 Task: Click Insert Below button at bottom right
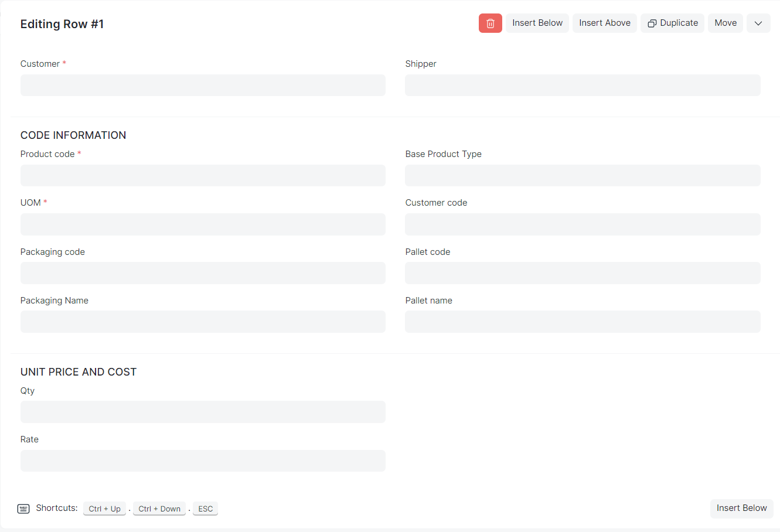tap(741, 508)
